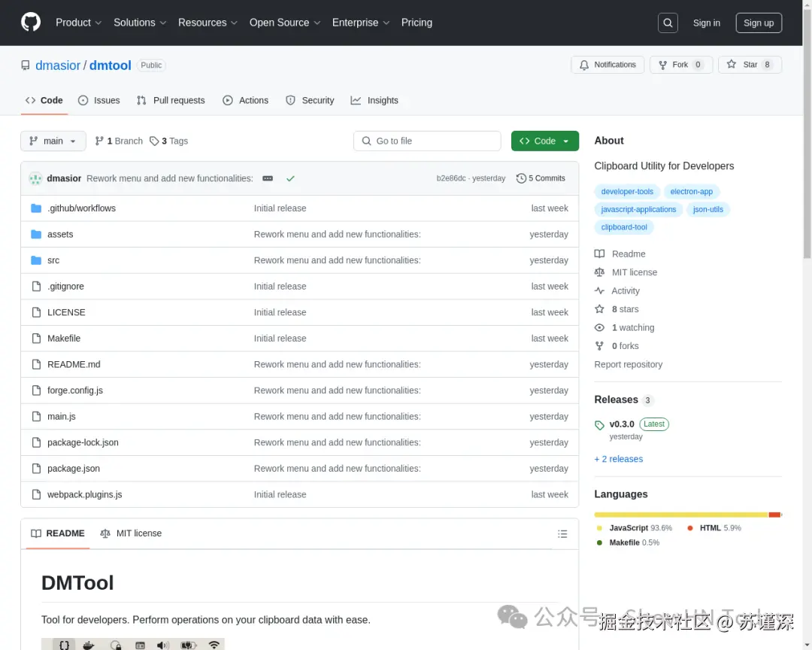The height and width of the screenshot is (650, 812).
Task: Open the LICENSE file
Action: (x=66, y=312)
